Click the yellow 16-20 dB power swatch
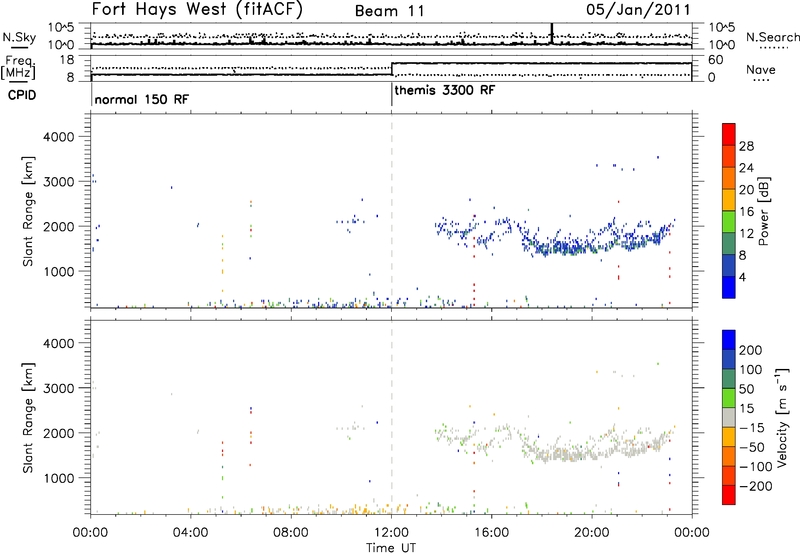Viewport: 800px width, 554px height. tap(729, 199)
